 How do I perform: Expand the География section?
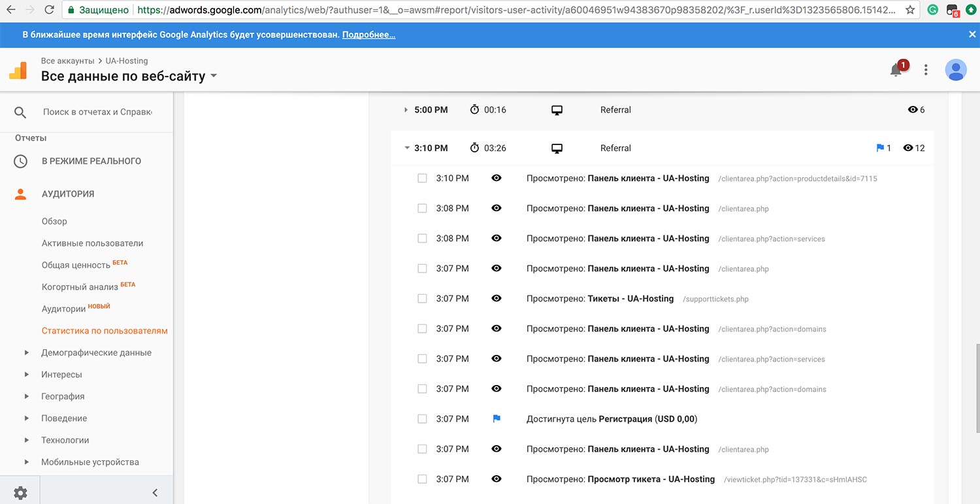(27, 397)
